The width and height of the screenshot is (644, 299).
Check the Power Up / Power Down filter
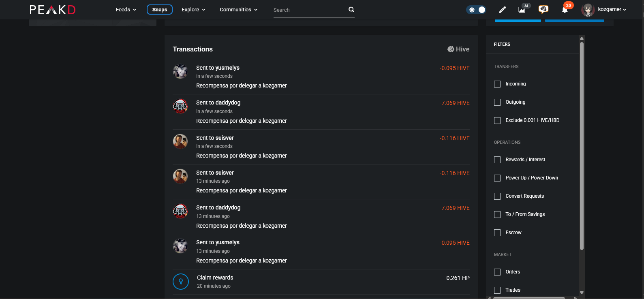coord(497,178)
